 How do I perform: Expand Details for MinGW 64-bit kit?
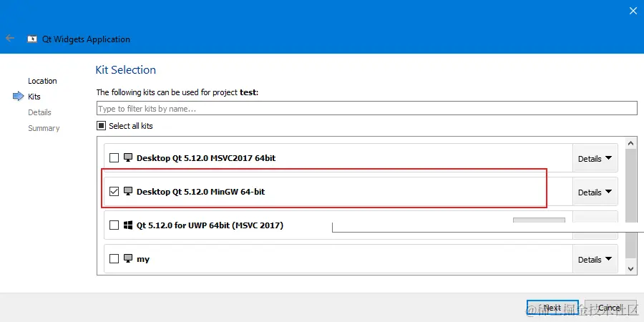595,192
